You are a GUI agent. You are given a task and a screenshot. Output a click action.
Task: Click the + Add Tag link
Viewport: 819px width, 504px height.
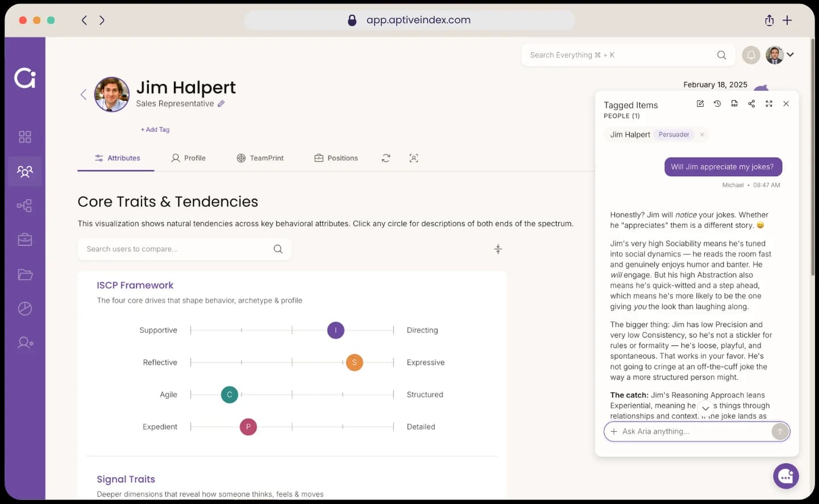(x=155, y=130)
